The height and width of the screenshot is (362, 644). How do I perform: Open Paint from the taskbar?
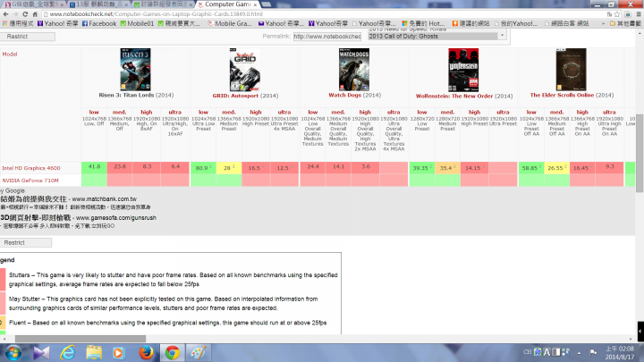click(x=199, y=353)
